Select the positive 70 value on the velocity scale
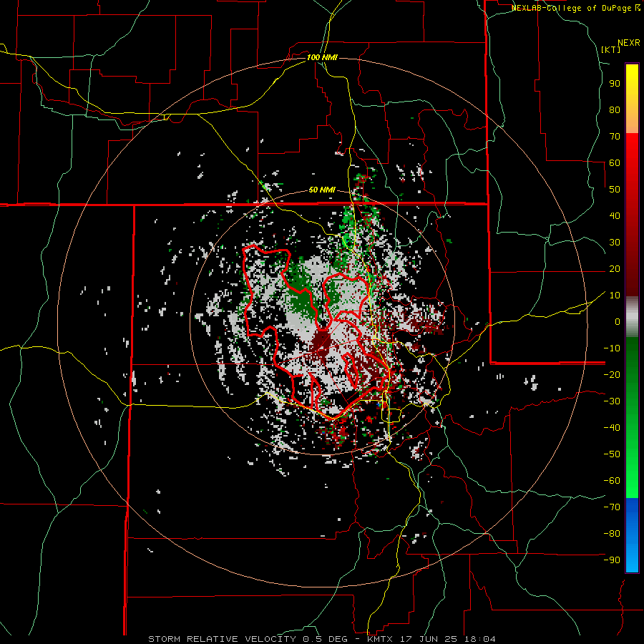Viewport: 644px width, 644px height. point(615,137)
